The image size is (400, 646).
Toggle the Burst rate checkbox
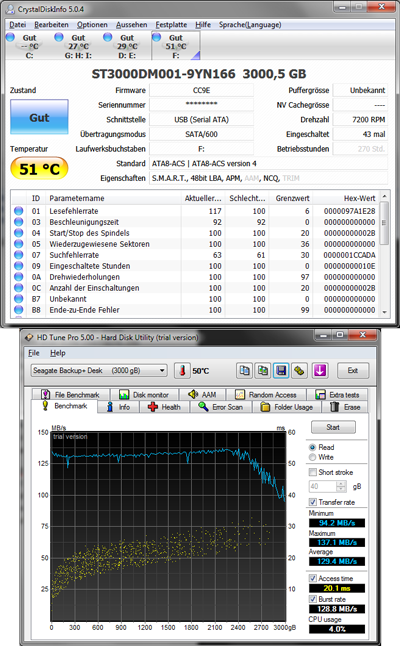pos(313,599)
